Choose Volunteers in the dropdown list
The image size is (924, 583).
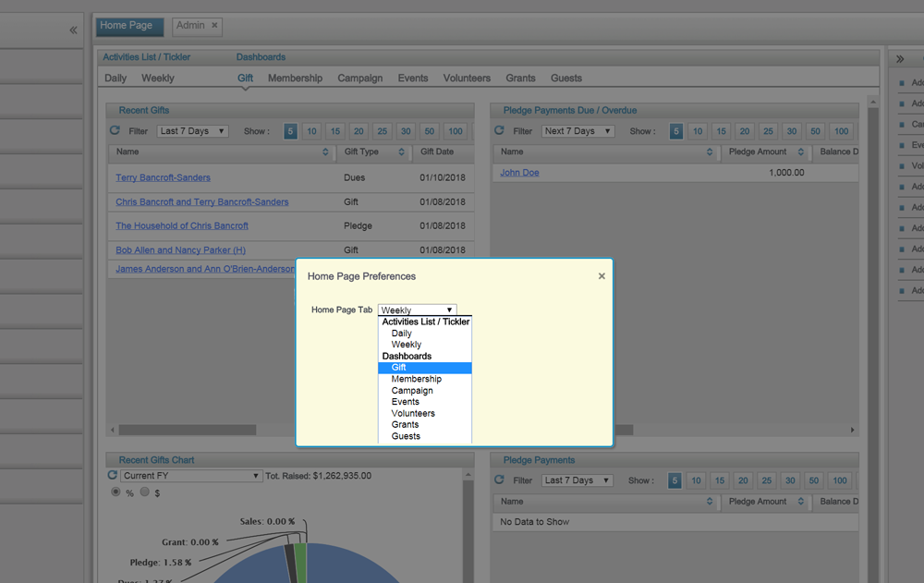tap(424, 413)
